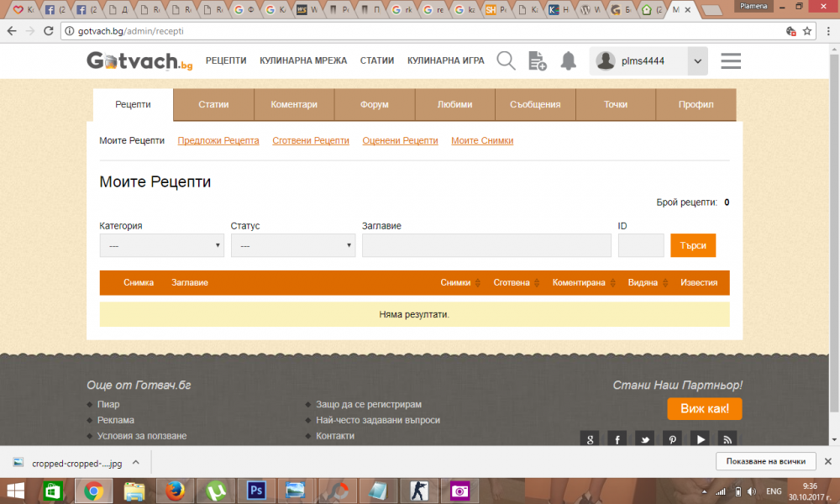
Task: Open the Facebook footer icon
Action: 617,439
